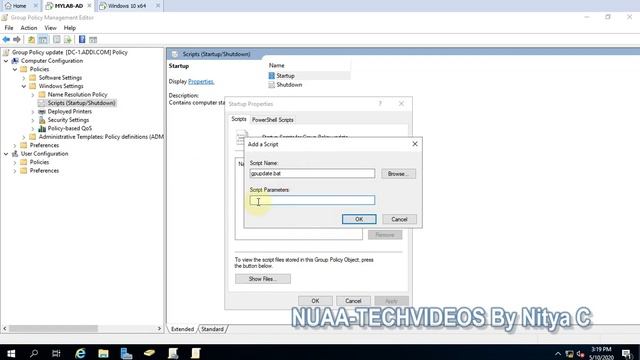Click the toolbar Properties sheet icon
Image resolution: width=640 pixels, height=360 pixels.
tap(57, 40)
